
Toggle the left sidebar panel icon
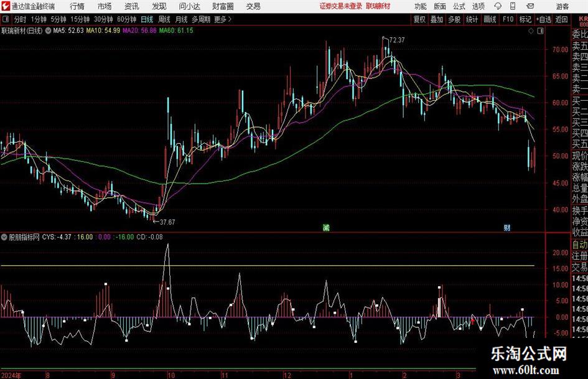click(x=6, y=19)
